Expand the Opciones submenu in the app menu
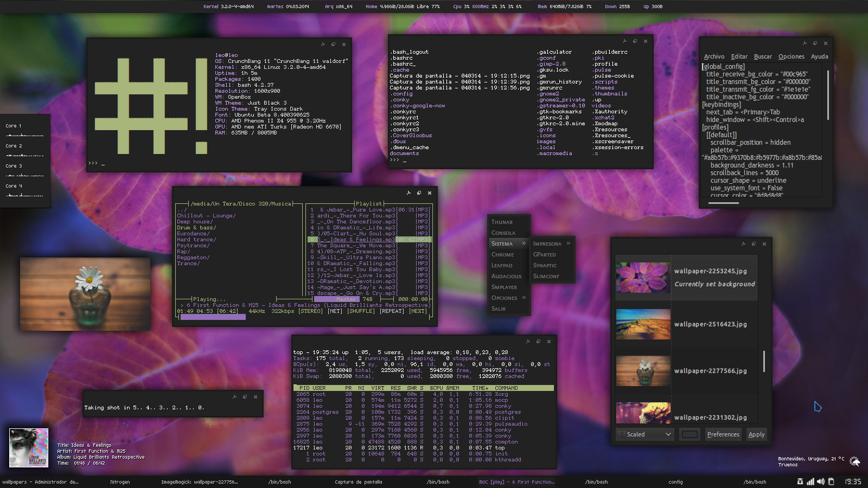Image resolution: width=868 pixels, height=488 pixels. coord(509,298)
